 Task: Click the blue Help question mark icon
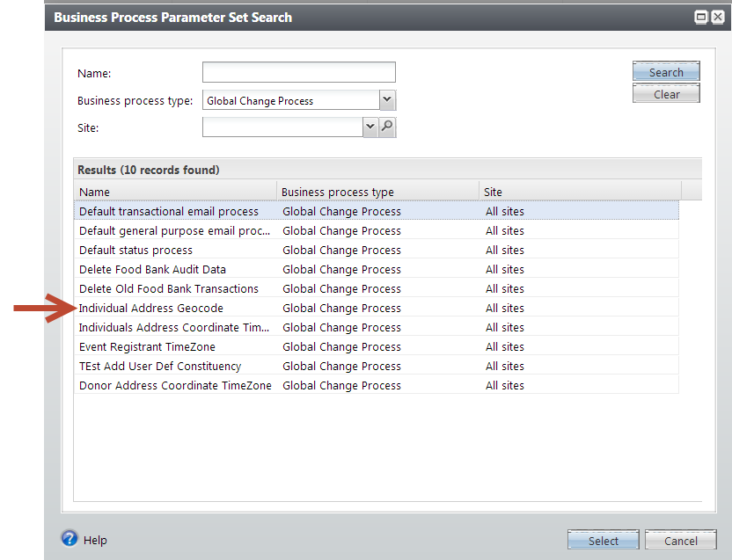[x=70, y=539]
